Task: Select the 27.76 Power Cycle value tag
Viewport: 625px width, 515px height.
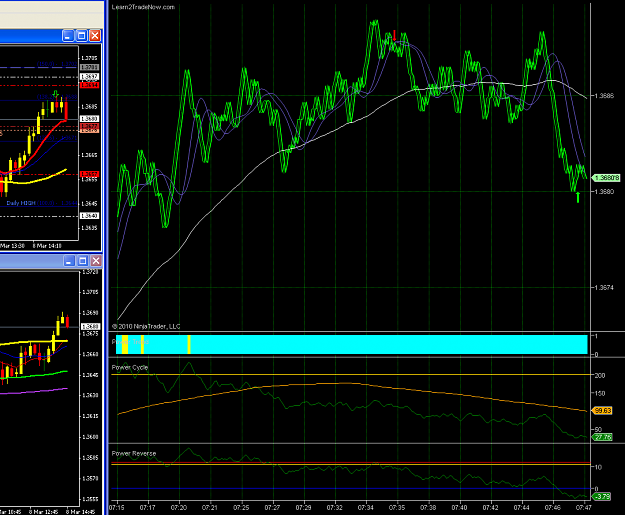Action: coord(602,437)
